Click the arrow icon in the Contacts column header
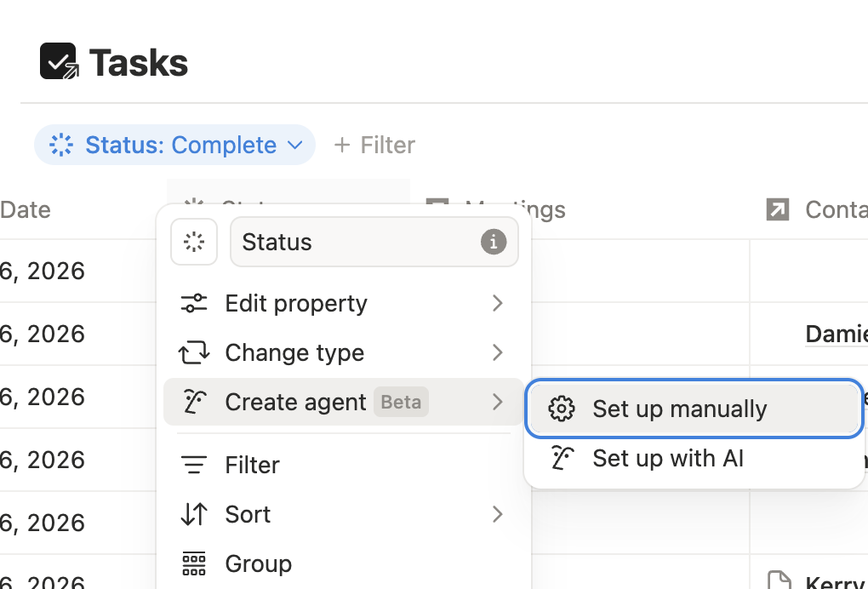 click(x=776, y=209)
